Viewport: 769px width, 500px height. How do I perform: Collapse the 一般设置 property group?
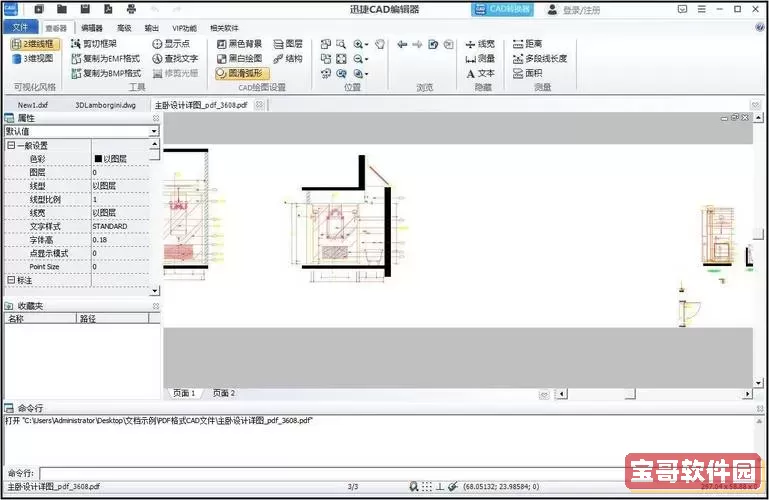coord(11,145)
